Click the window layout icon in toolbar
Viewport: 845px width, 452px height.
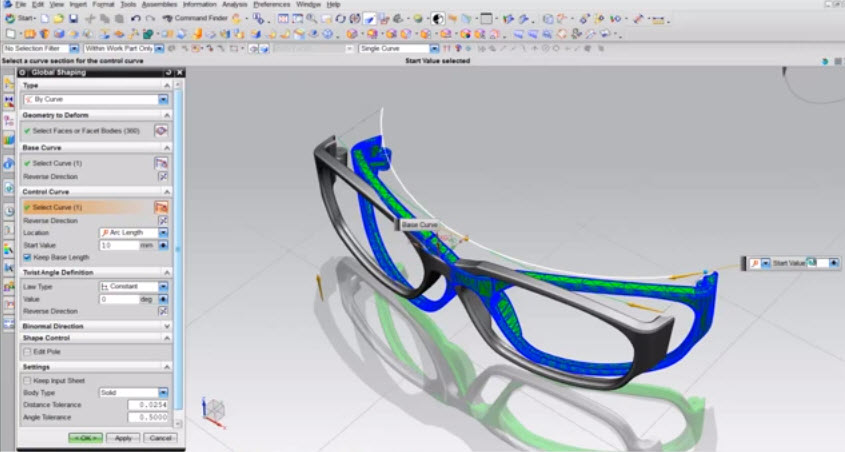(x=486, y=18)
